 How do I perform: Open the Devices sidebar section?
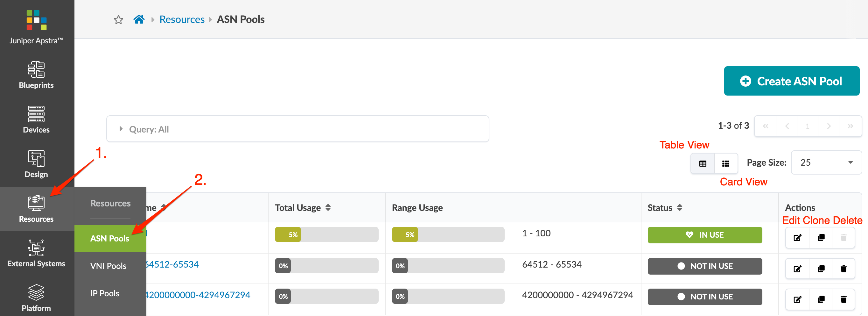pyautogui.click(x=36, y=119)
